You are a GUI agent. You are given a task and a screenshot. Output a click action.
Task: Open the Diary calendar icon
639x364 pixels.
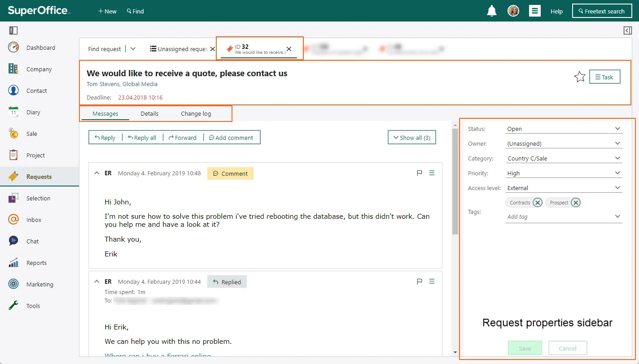(x=13, y=112)
